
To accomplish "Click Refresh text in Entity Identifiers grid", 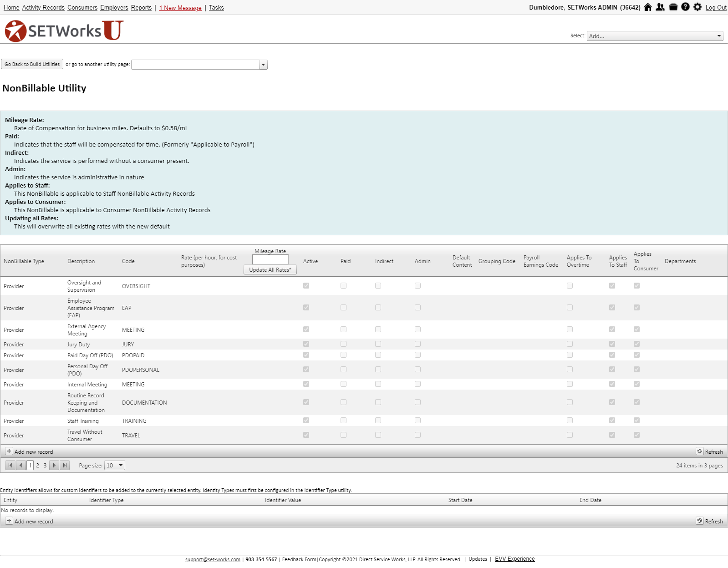I will 714,522.
